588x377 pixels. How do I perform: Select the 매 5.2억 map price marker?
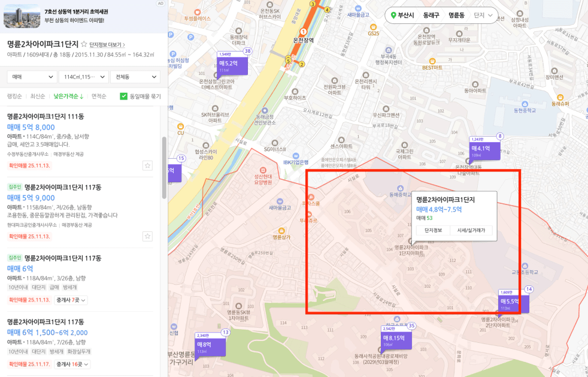pyautogui.click(x=232, y=65)
